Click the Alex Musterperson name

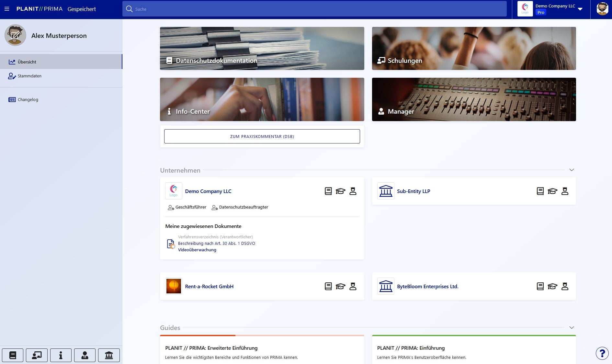click(59, 36)
